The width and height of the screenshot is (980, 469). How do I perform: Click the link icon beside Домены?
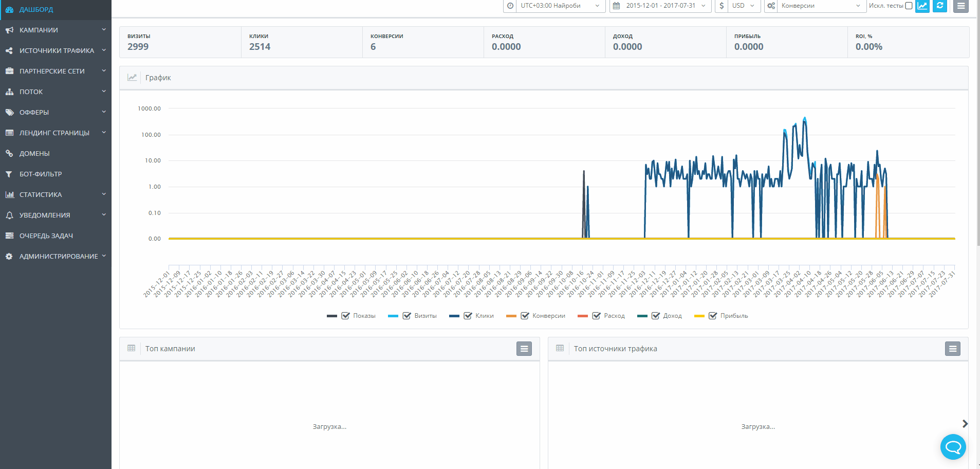click(x=9, y=153)
